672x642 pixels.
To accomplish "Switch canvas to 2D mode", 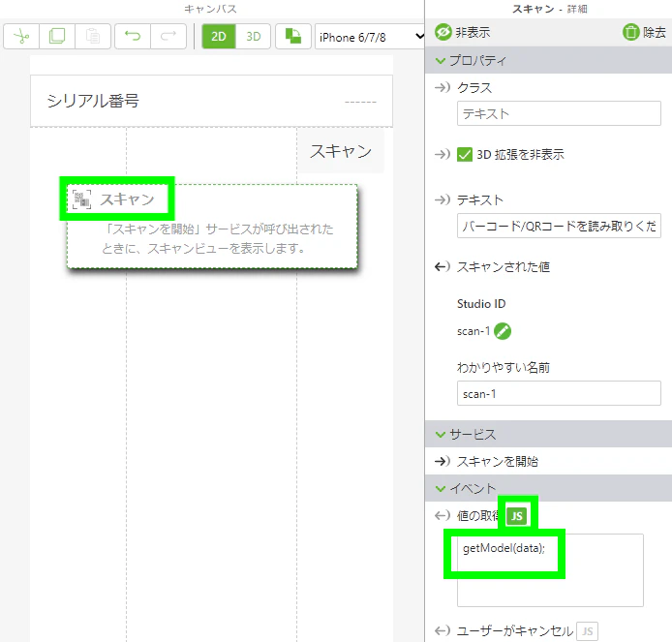I will (x=219, y=37).
